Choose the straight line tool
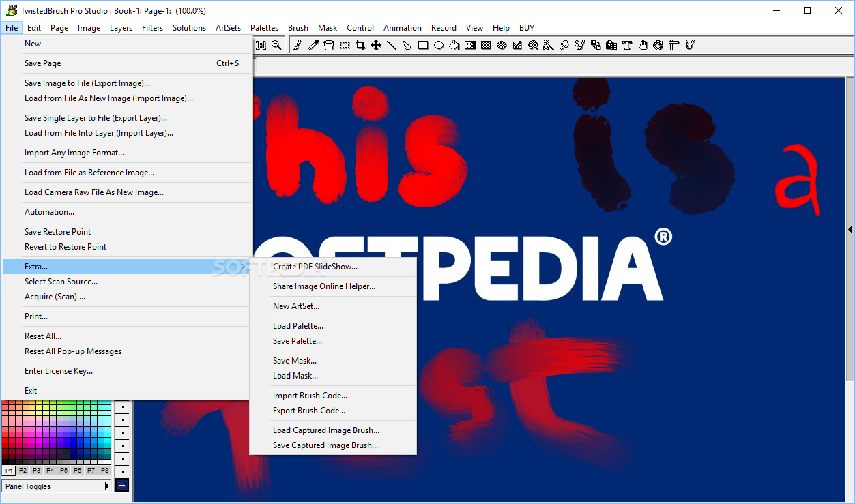The height and width of the screenshot is (504, 855). (392, 45)
